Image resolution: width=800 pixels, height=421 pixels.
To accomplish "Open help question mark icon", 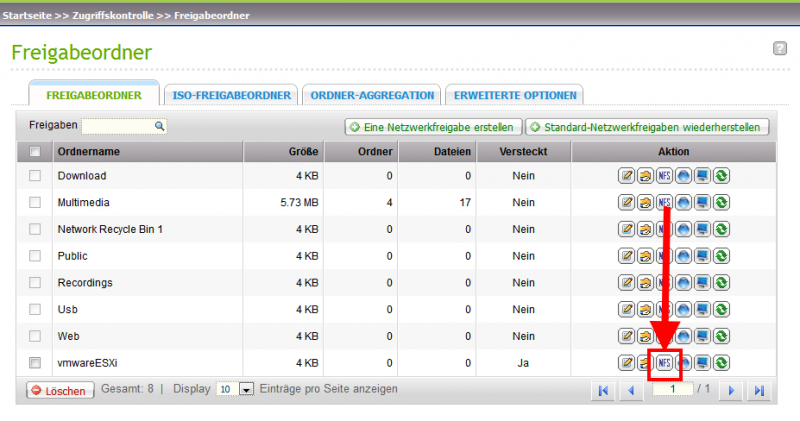I will point(779,48).
